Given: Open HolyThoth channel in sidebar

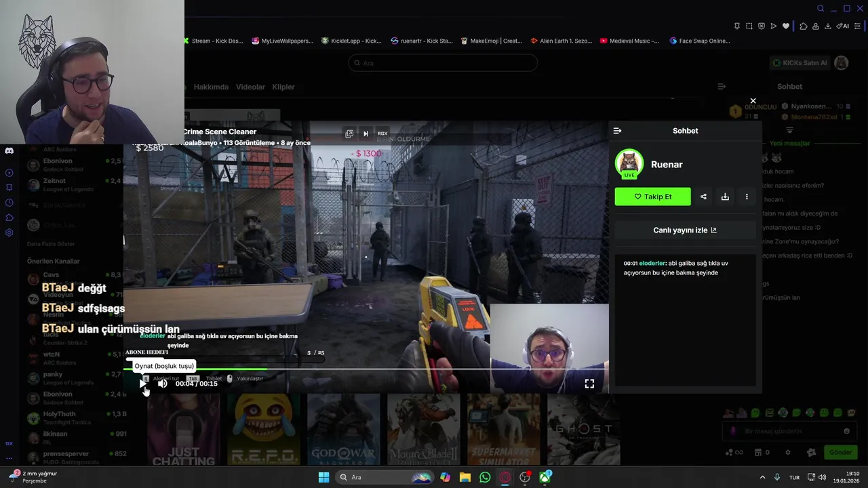Looking at the screenshot, I should 75,418.
